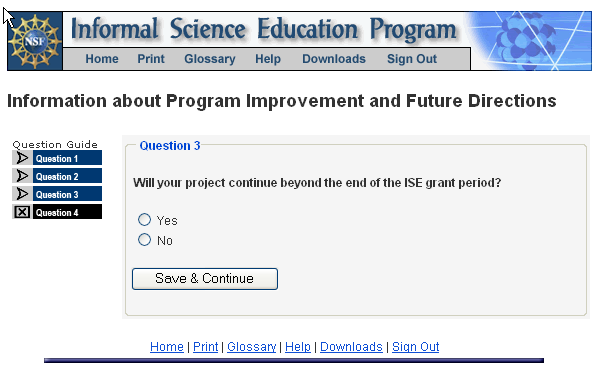Click Sign Out in the header bar
This screenshot has width=608, height=385.
tap(412, 59)
